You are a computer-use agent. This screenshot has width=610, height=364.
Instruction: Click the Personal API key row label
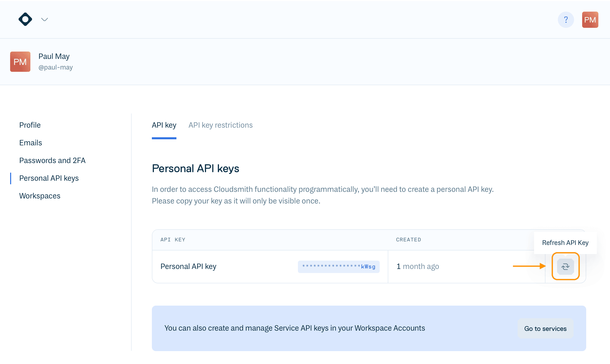coord(188,266)
